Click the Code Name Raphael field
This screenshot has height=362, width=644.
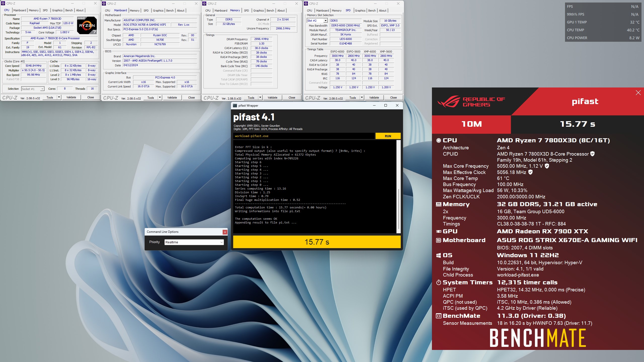point(35,23)
